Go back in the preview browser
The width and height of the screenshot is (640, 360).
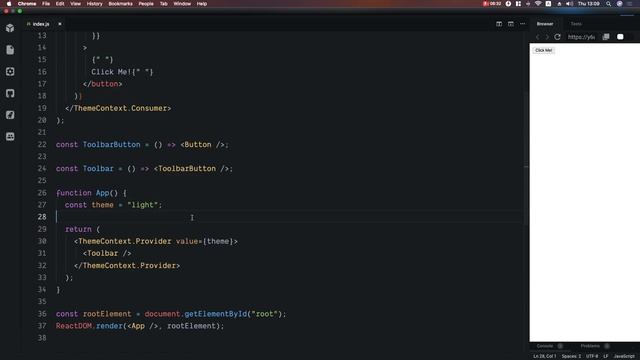[538, 37]
